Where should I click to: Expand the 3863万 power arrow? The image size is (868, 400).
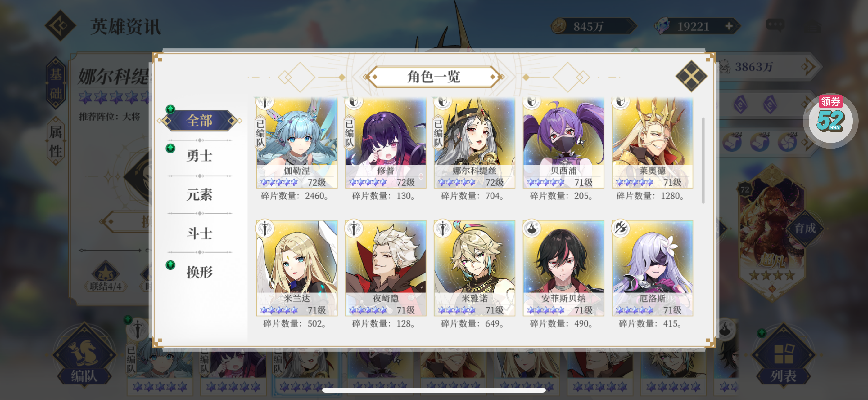tap(809, 67)
